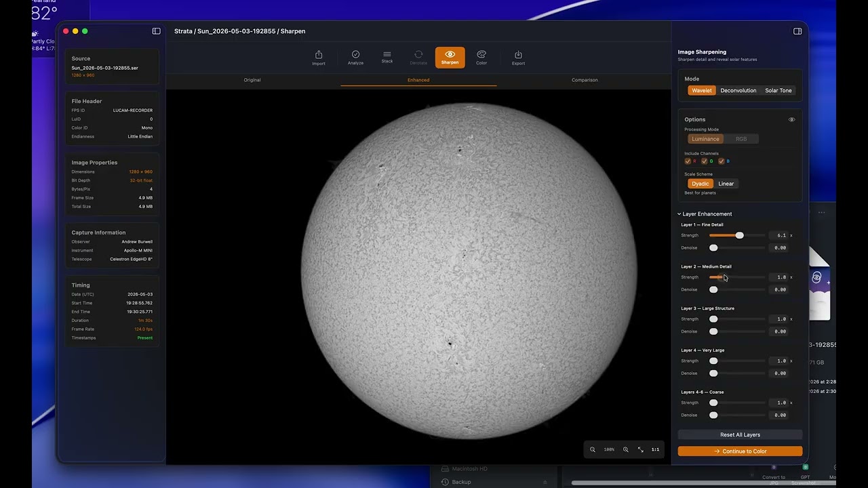Toggle the B channel checkbox
868x488 pixels.
point(722,161)
